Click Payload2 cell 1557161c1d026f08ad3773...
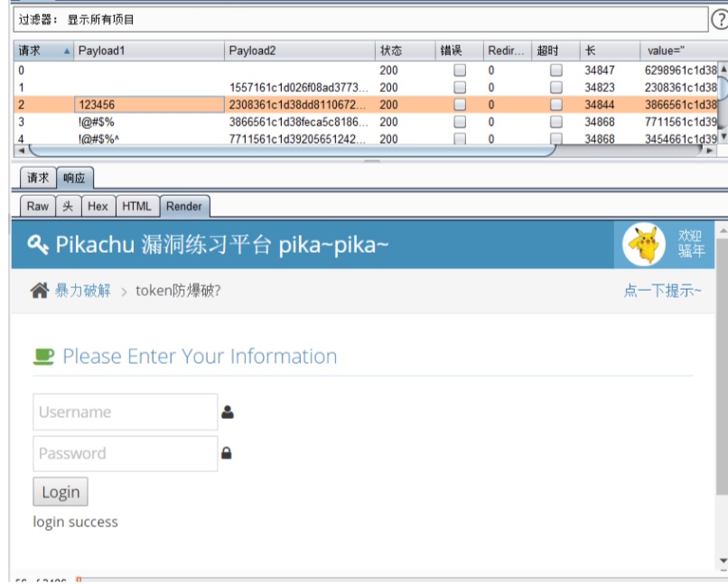 (x=299, y=88)
